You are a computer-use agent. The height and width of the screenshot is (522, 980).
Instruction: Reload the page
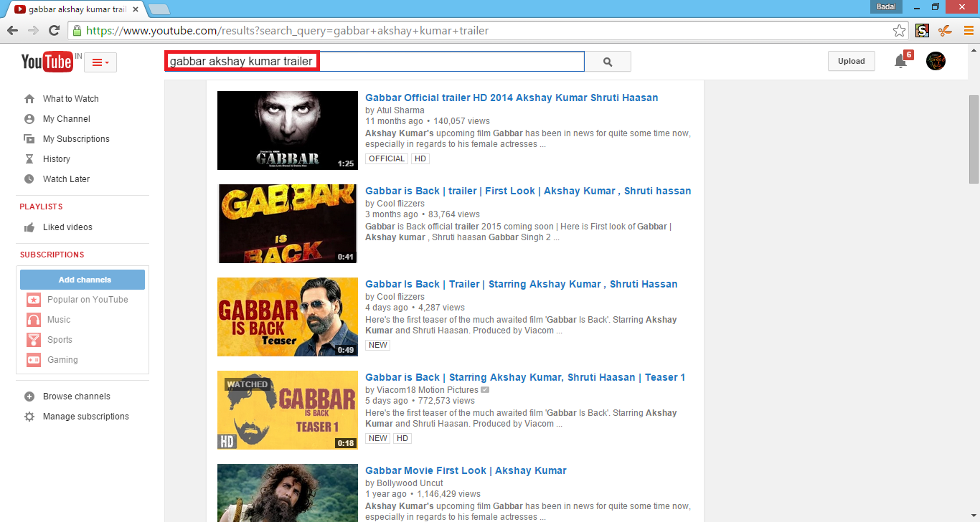(x=54, y=31)
